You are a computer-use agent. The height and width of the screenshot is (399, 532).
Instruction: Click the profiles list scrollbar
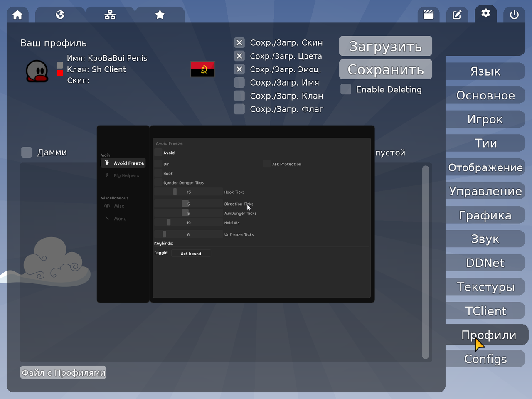coord(425,262)
